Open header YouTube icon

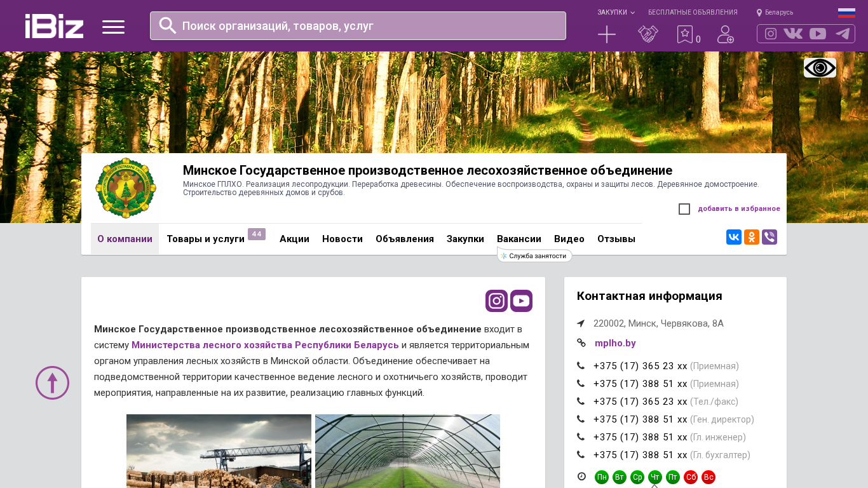[x=818, y=34]
